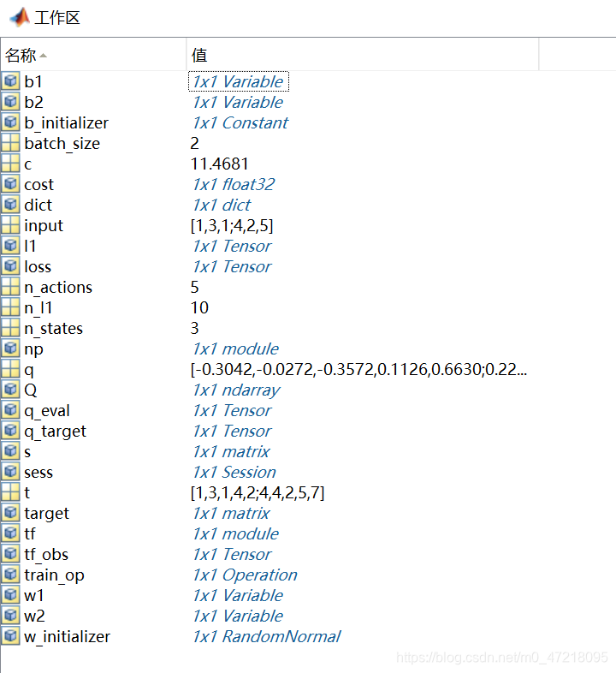Click the w_initializer object icon
616x673 pixels.
pyautogui.click(x=10, y=636)
